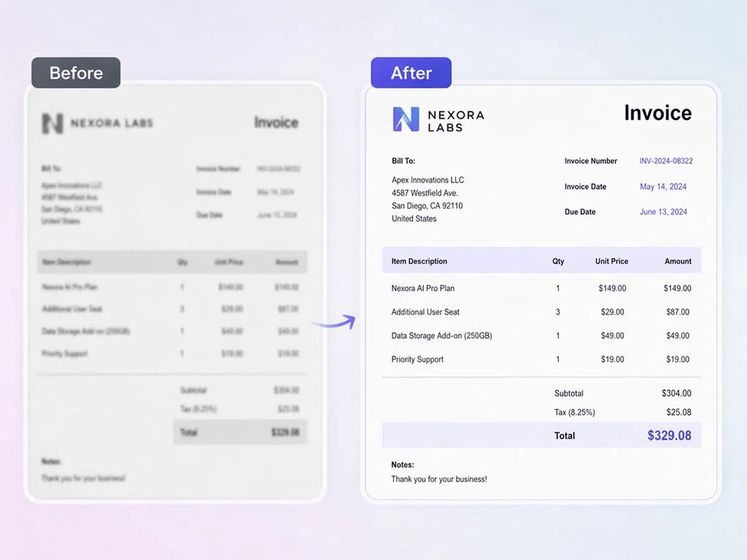Click 'Apex Innovations LLC' in After invoice
This screenshot has width=747, height=560.
click(x=428, y=180)
